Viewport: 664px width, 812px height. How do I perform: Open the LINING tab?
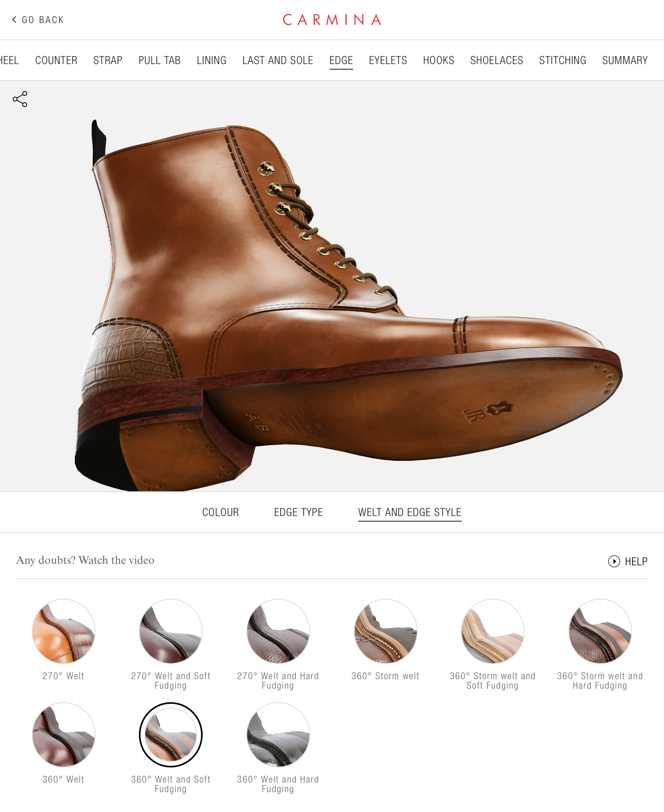[211, 60]
